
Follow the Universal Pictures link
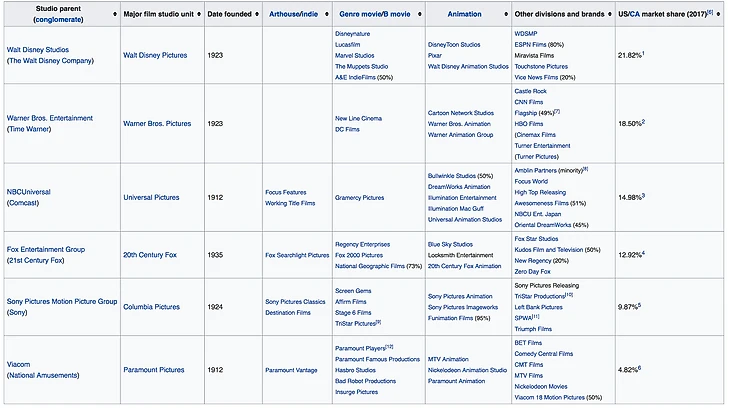point(151,197)
